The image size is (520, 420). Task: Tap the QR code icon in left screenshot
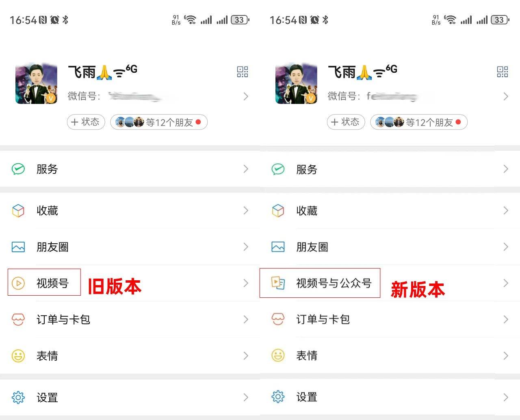pyautogui.click(x=243, y=72)
